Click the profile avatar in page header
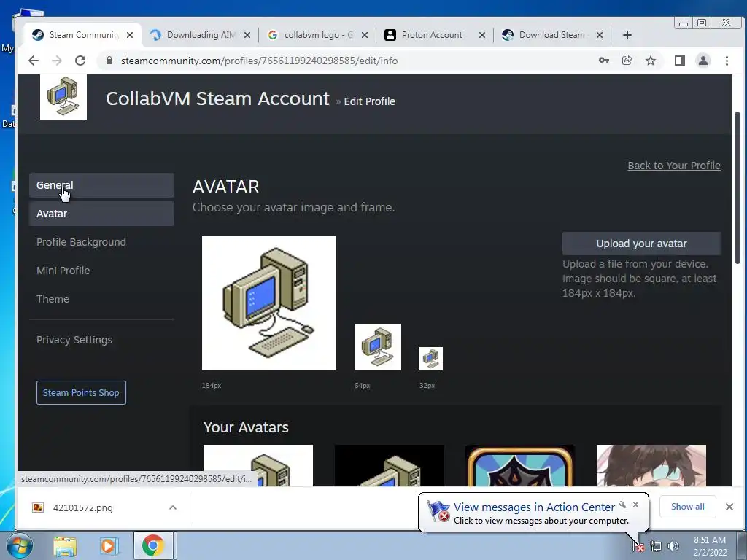Screen dimensions: 747x560 click(x=63, y=97)
